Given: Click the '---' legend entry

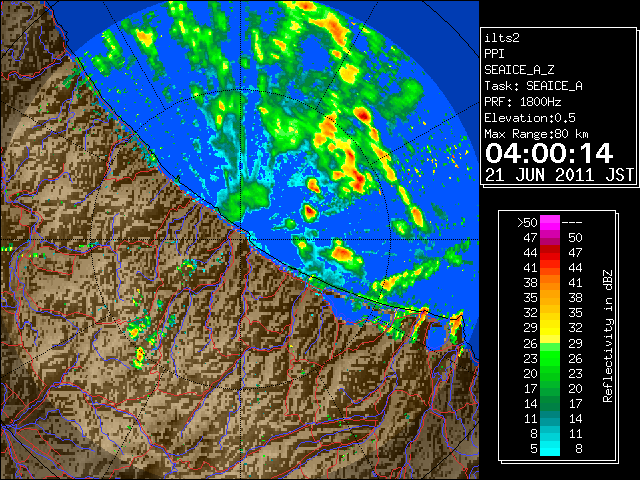Looking at the screenshot, I should click(572, 222).
